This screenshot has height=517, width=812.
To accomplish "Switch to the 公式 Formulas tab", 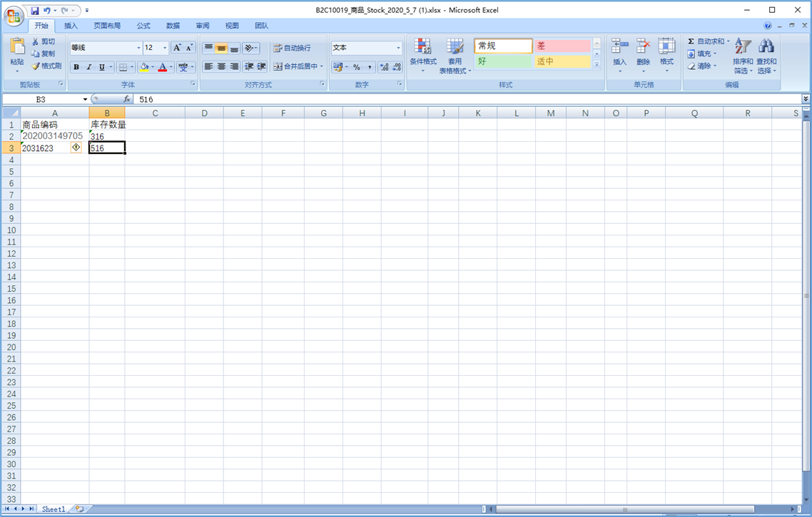I will [x=143, y=26].
